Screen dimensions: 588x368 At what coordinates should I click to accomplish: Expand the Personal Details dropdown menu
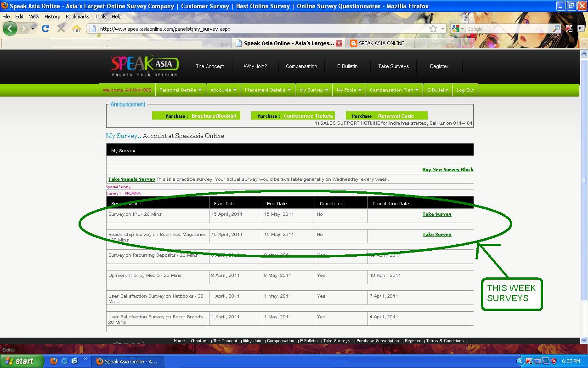(180, 90)
